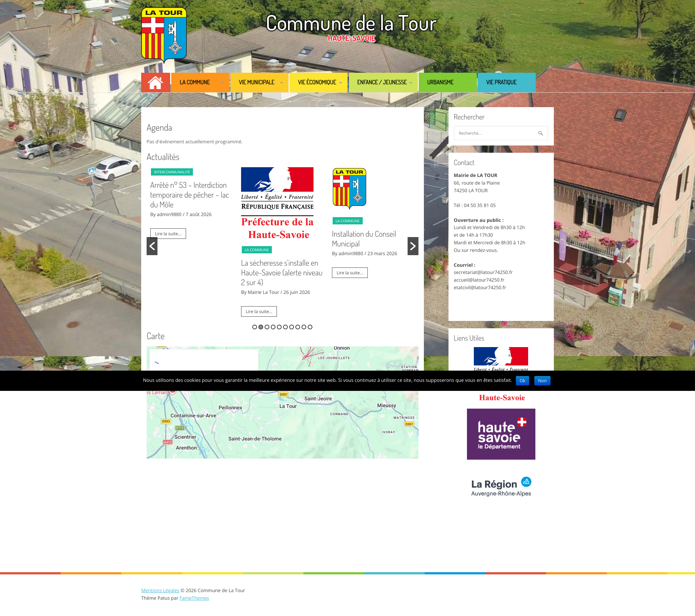Select the last carousel pagination dot
The height and width of the screenshot is (616, 695).
(x=310, y=327)
